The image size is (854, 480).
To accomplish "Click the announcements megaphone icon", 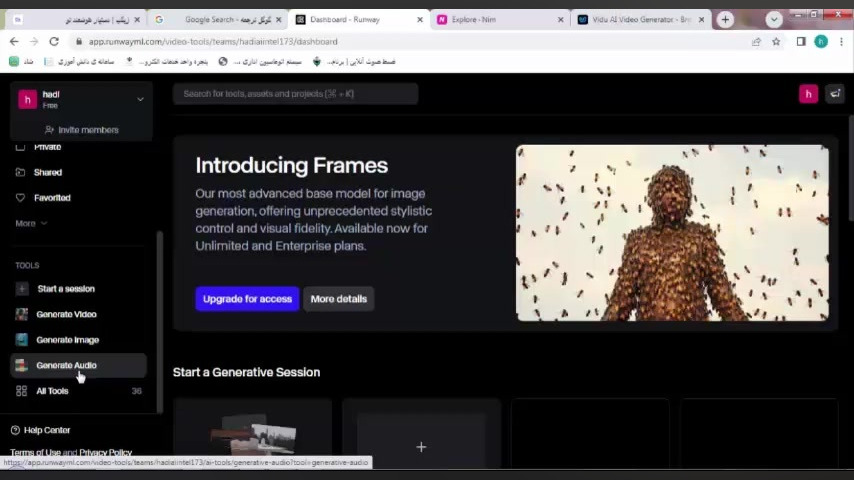I will tap(835, 94).
